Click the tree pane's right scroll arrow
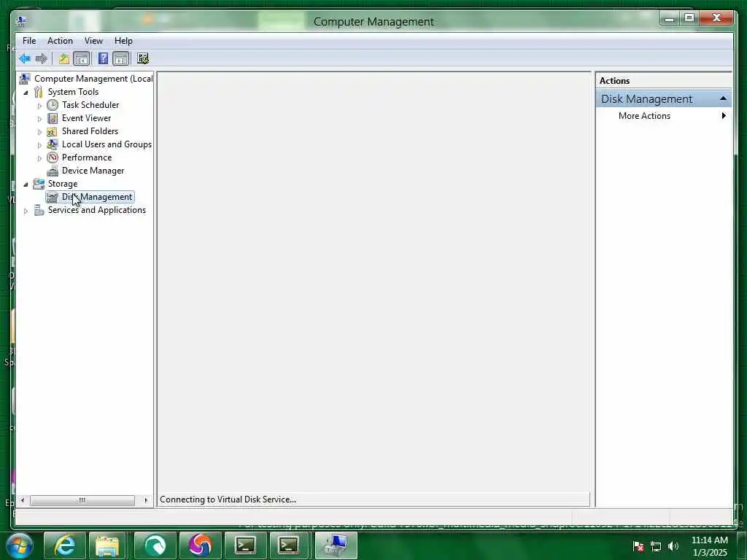This screenshot has height=560, width=747. click(146, 500)
